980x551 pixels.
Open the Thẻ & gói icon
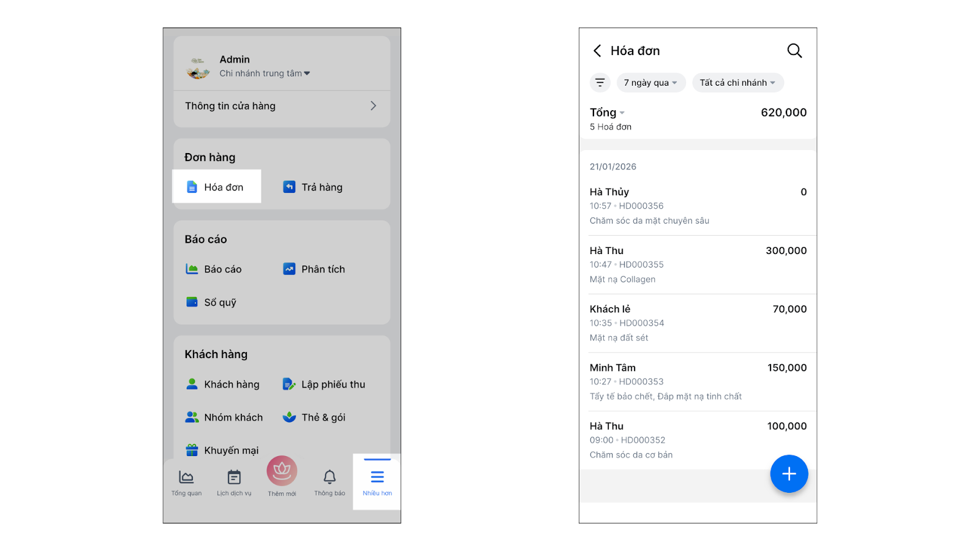pyautogui.click(x=289, y=417)
